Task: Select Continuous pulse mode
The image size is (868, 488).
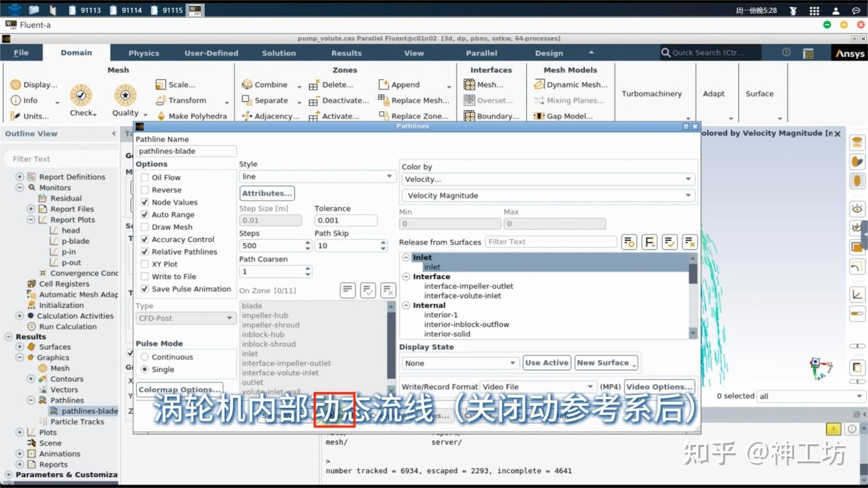Action: 145,357
